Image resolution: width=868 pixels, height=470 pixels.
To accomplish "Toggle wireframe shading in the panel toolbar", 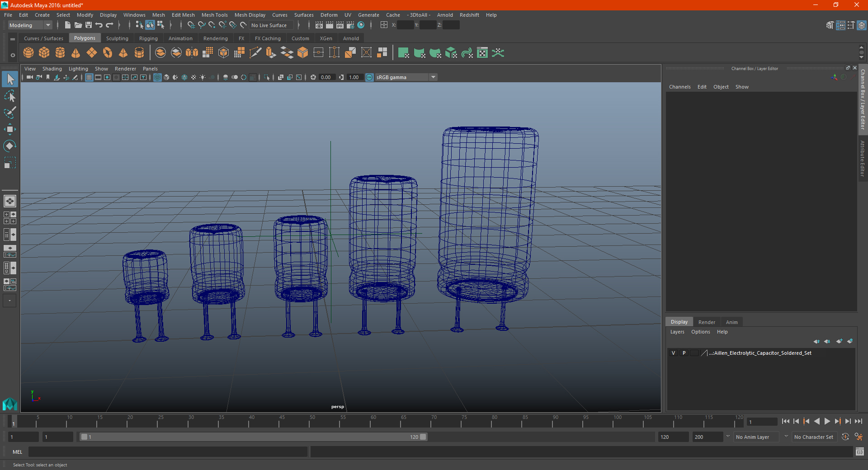I will (157, 77).
